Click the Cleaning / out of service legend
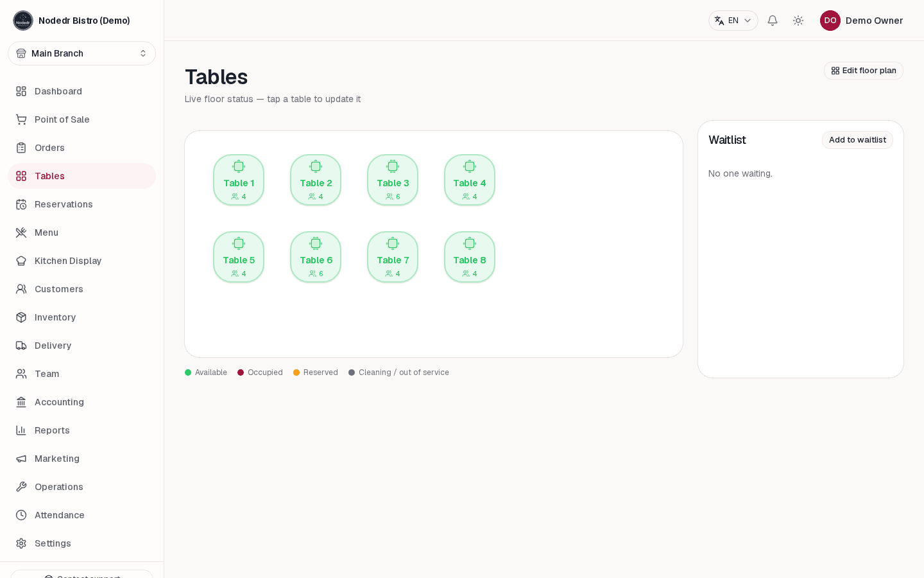Image resolution: width=924 pixels, height=578 pixels. (398, 372)
